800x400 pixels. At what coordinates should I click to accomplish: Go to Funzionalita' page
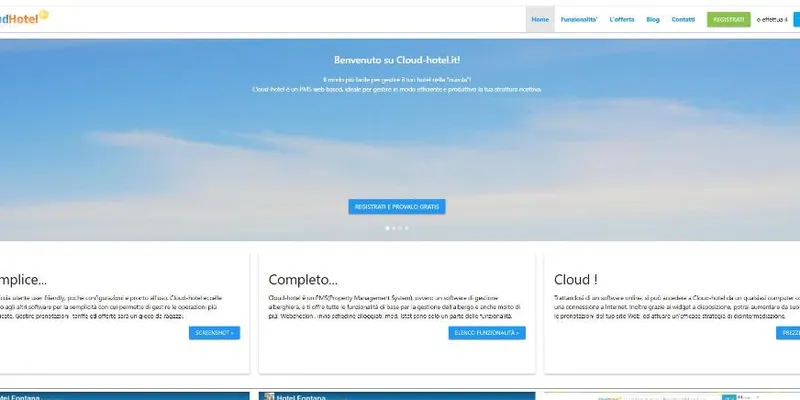[579, 19]
